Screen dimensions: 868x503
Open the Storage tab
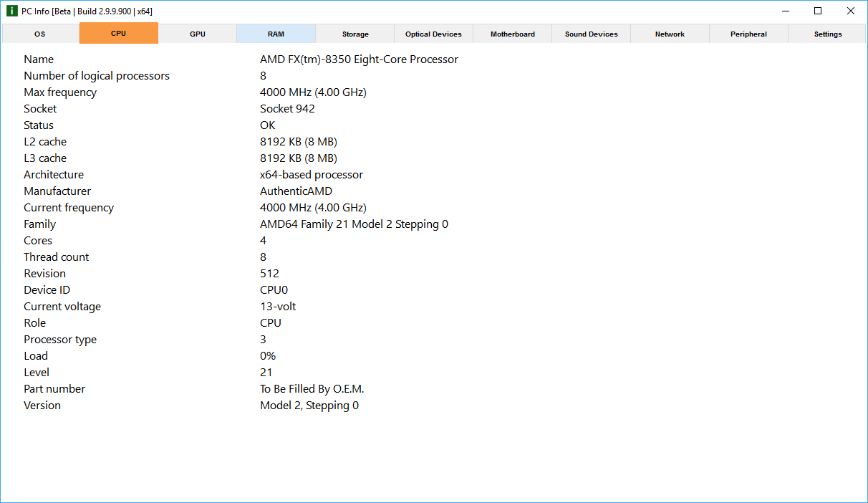pos(355,34)
